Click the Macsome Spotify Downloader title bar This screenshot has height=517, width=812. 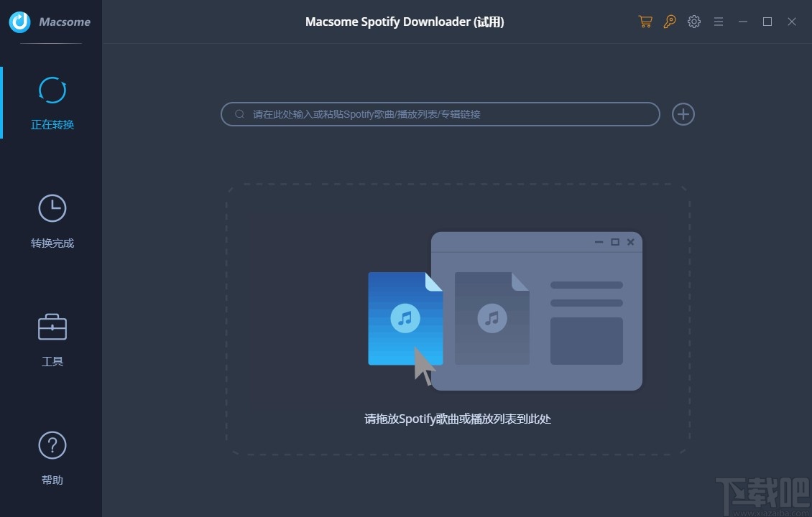(x=404, y=22)
